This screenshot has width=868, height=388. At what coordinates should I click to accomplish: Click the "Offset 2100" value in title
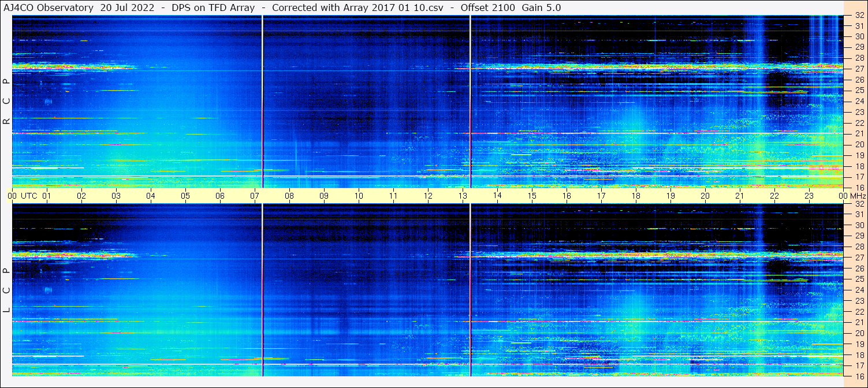pyautogui.click(x=487, y=8)
